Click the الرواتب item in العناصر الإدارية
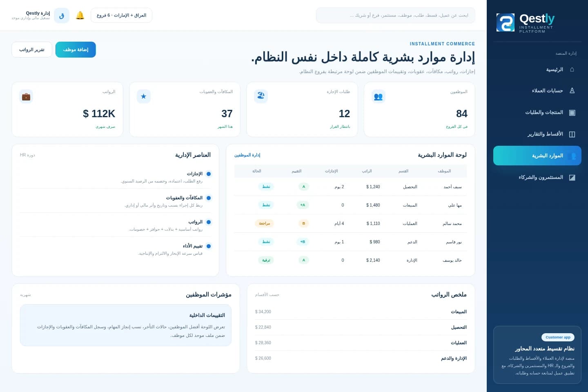The height and width of the screenshot is (392, 588). [x=116, y=225]
